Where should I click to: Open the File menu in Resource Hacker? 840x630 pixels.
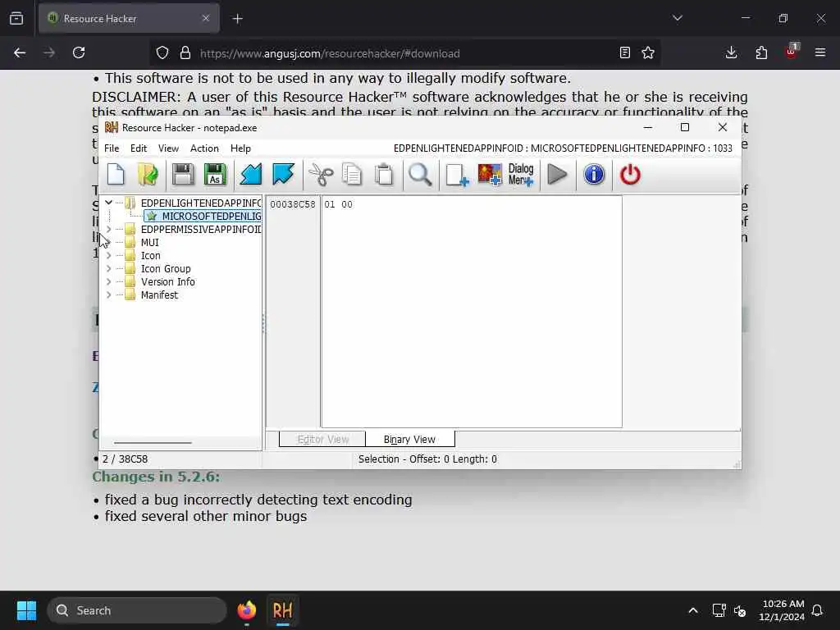point(112,148)
